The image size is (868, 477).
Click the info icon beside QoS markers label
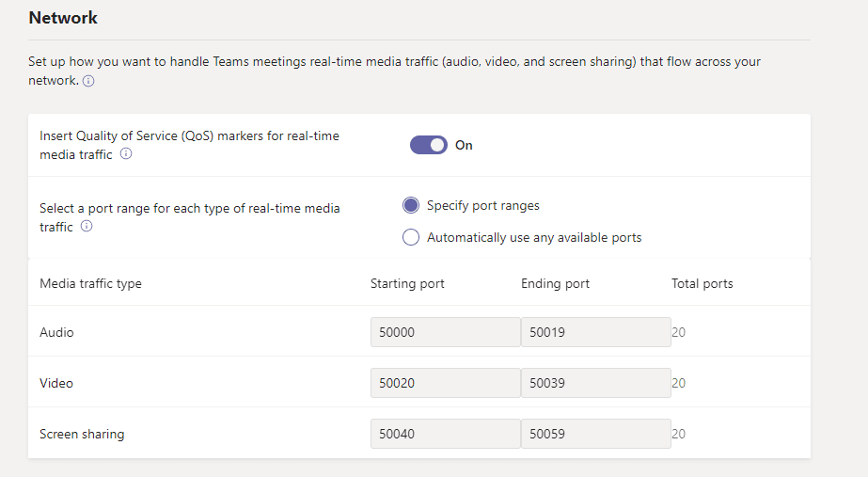126,154
